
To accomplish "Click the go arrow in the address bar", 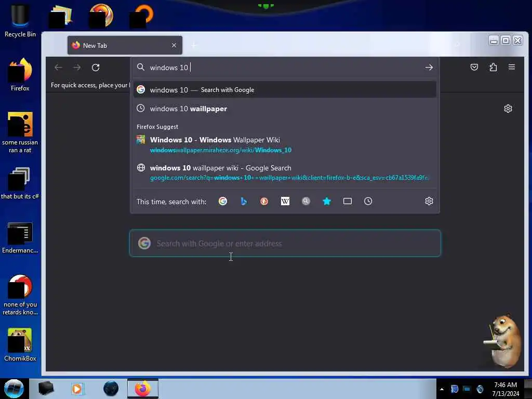I will tap(429, 68).
